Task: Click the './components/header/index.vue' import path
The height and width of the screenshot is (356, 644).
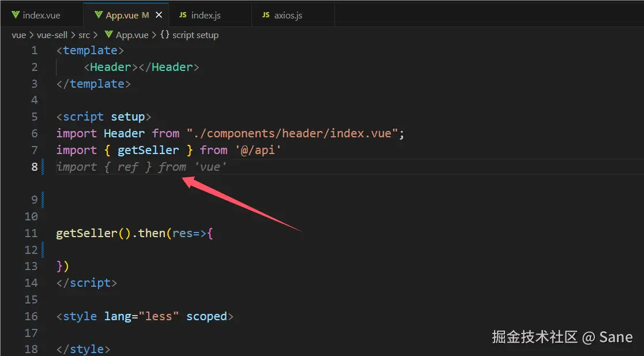Action: coord(292,134)
